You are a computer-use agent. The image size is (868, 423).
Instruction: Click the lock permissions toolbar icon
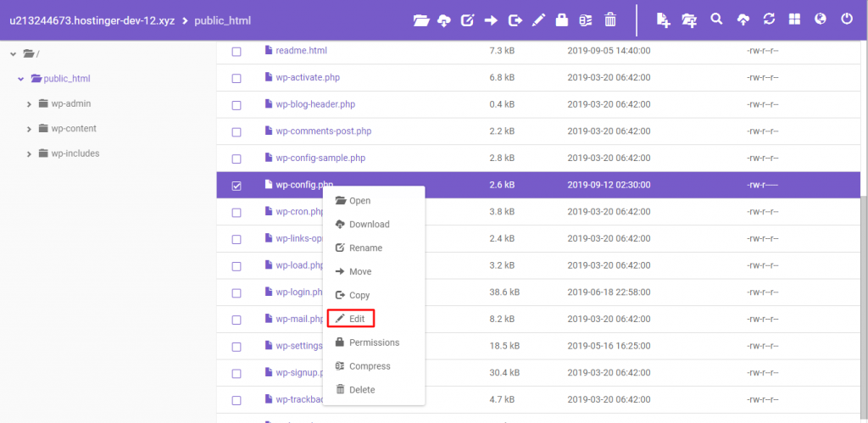(x=561, y=19)
